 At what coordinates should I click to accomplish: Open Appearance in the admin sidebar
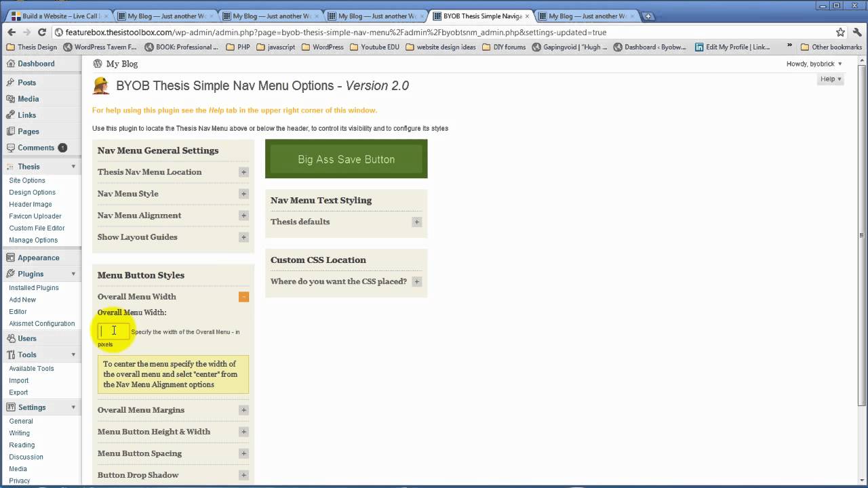coord(38,258)
